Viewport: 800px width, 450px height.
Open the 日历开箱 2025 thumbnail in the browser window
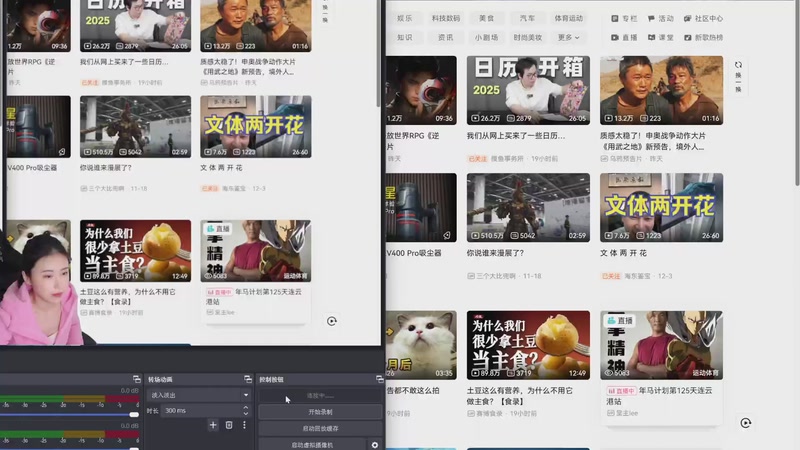(528, 90)
